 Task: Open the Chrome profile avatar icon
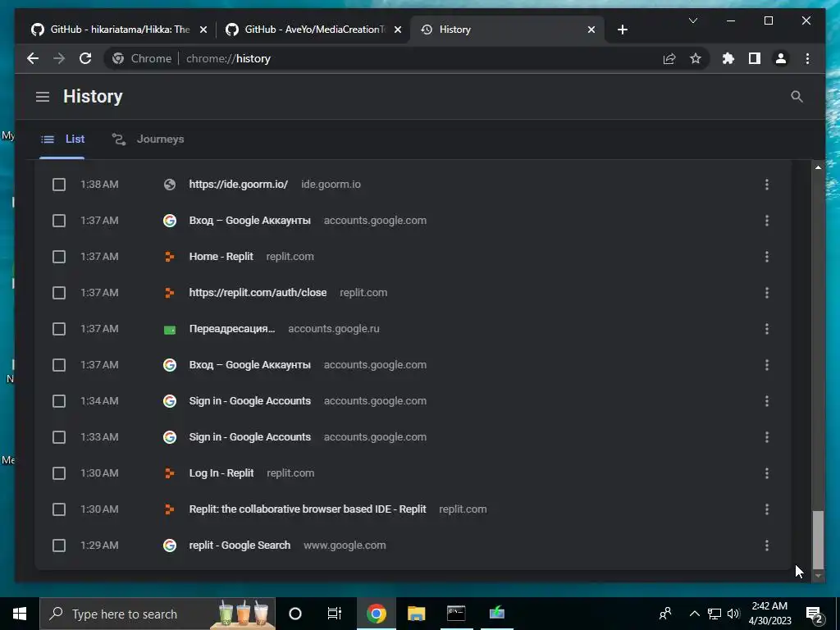click(781, 58)
